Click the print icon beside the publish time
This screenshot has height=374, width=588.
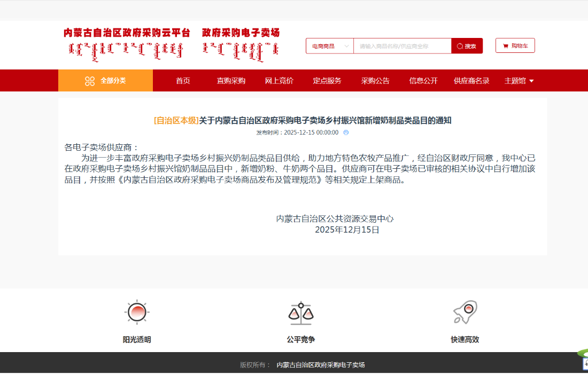(x=346, y=133)
